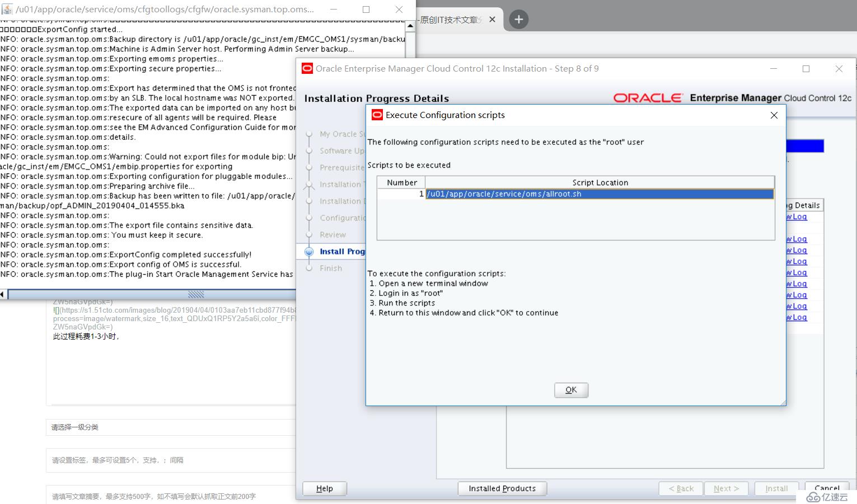Screen dimensions: 857x504
Task: Click the Prerequisite step in sidebar
Action: click(342, 168)
